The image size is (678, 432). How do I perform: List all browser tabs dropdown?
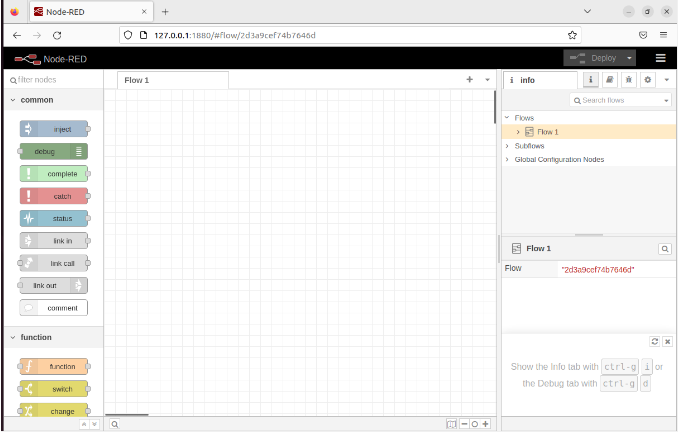[587, 11]
